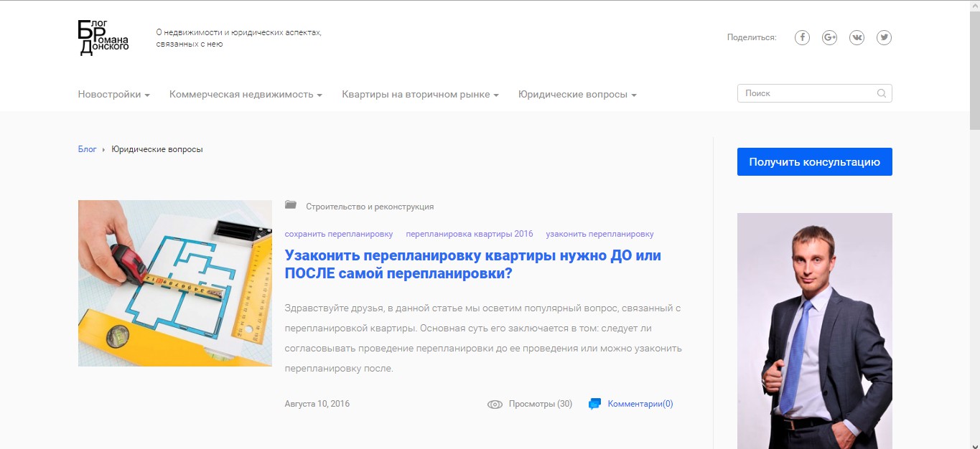The width and height of the screenshot is (980, 449).
Task: Click the blog tagline О недвижимости text
Action: [x=238, y=38]
